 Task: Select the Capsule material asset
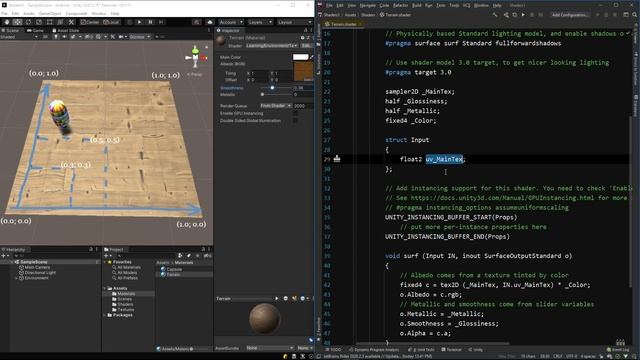point(174,269)
